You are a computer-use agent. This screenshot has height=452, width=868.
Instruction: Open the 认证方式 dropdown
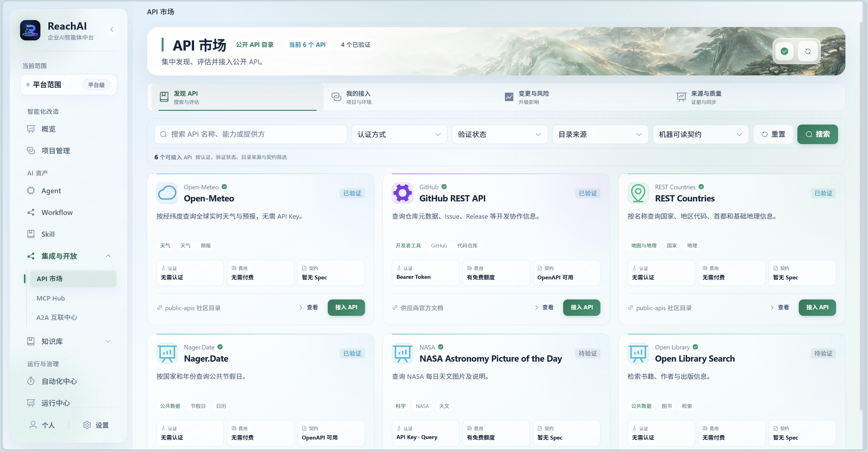pyautogui.click(x=399, y=134)
